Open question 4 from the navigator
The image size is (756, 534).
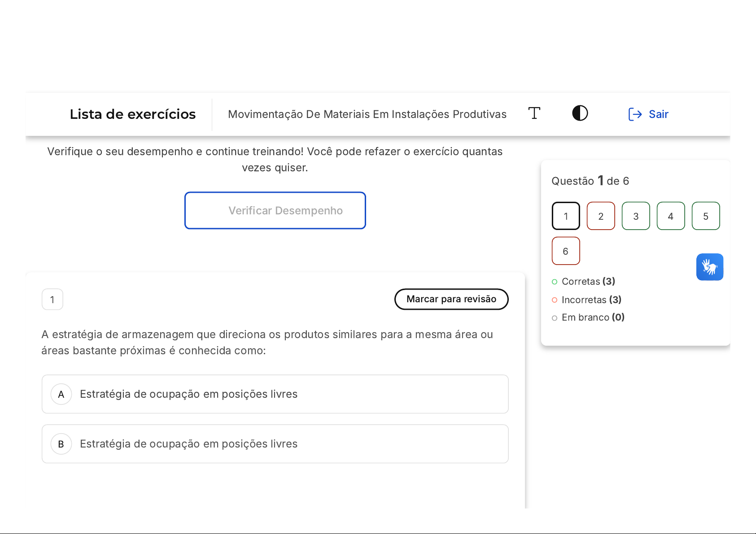pos(671,216)
